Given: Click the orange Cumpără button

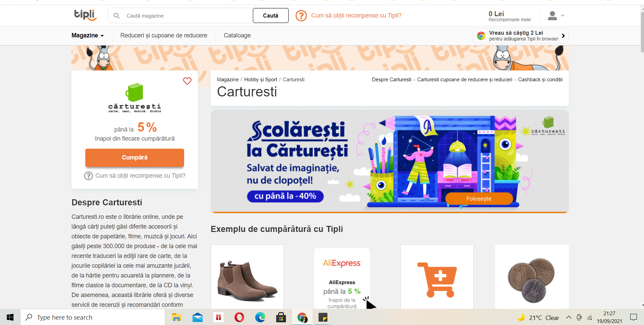Looking at the screenshot, I should pyautogui.click(x=135, y=157).
